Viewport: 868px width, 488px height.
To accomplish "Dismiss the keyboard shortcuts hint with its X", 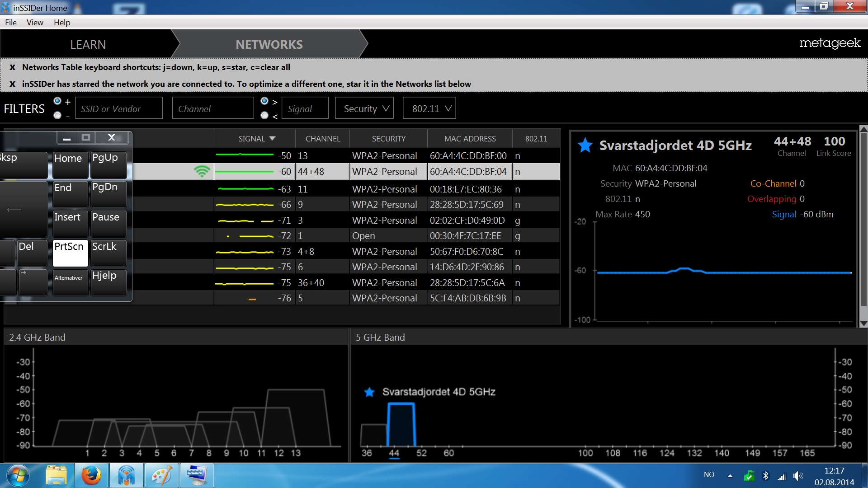I will [13, 67].
